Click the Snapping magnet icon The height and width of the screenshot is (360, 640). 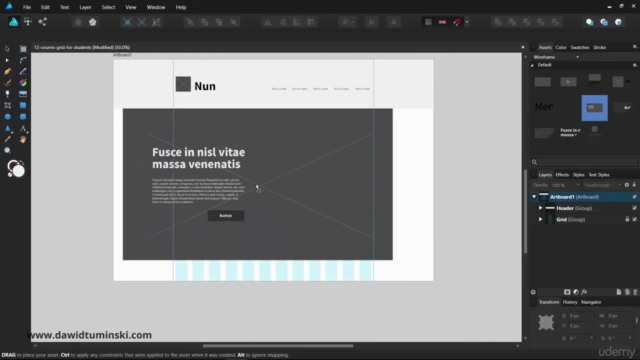pos(457,22)
